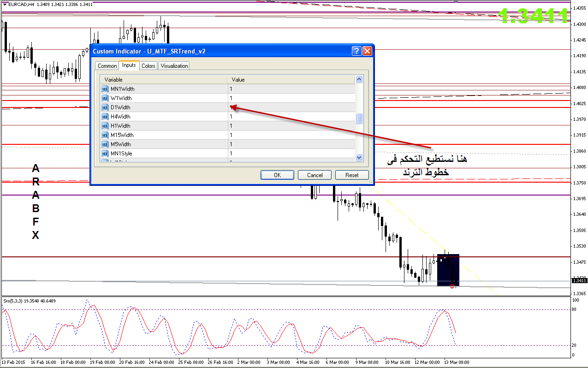The height and width of the screenshot is (368, 588).
Task: Click the stochastic scale's 80 level label
Action: click(574, 309)
